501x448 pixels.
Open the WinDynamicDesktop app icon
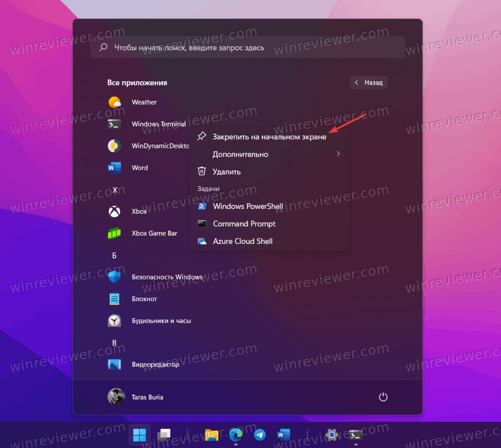(x=114, y=146)
